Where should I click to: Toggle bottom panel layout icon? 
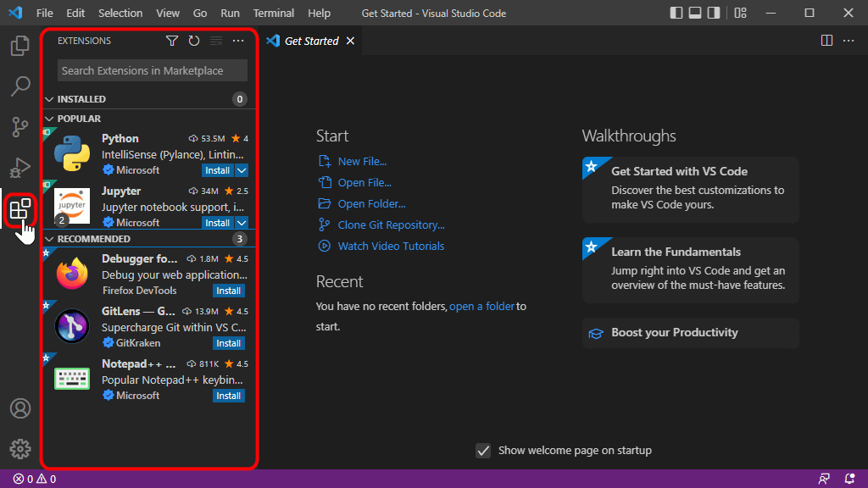[695, 13]
